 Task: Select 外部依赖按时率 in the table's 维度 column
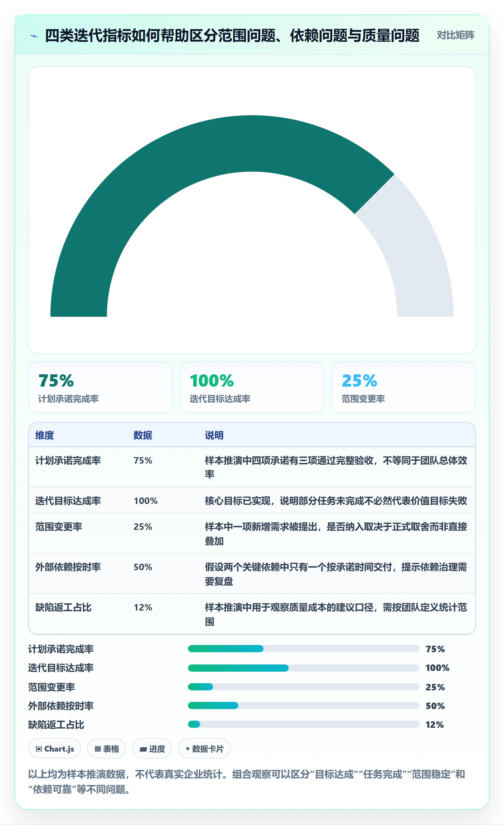[68, 567]
